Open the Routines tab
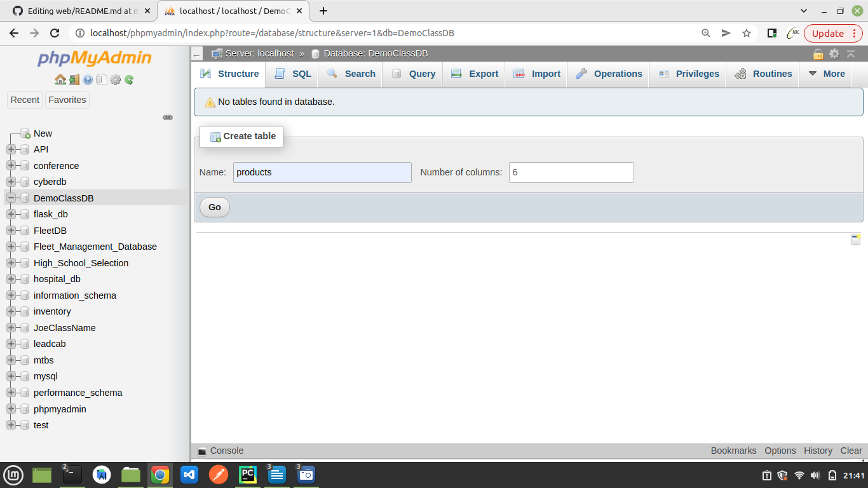 coord(763,74)
